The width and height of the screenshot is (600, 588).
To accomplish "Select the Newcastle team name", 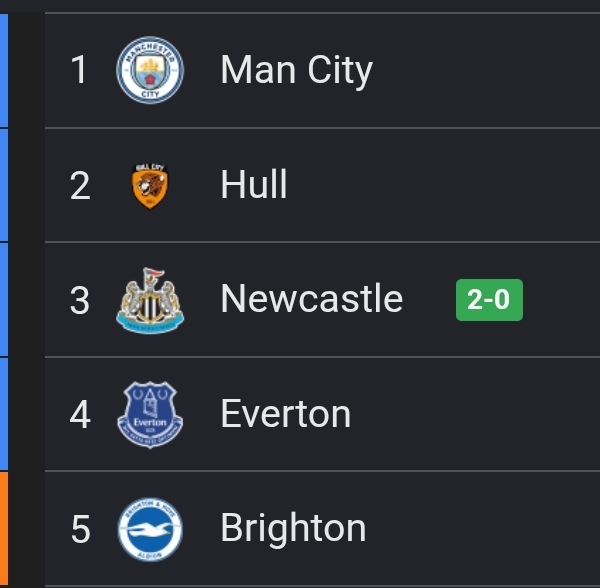I will [x=312, y=298].
